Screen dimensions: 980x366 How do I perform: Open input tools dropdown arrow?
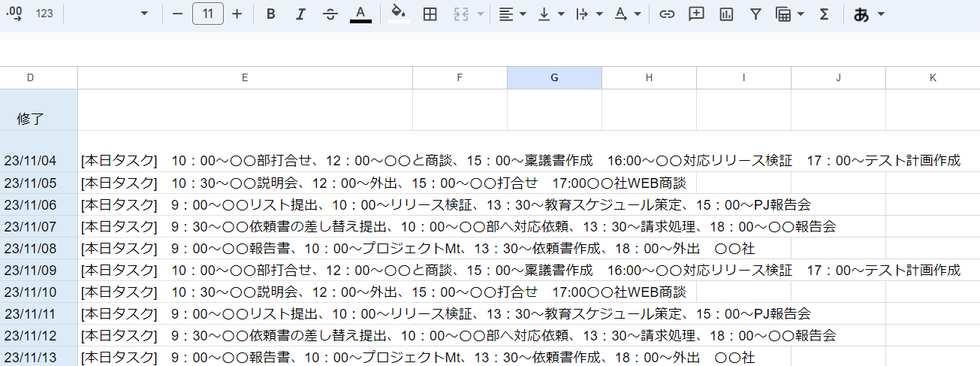pyautogui.click(x=881, y=14)
